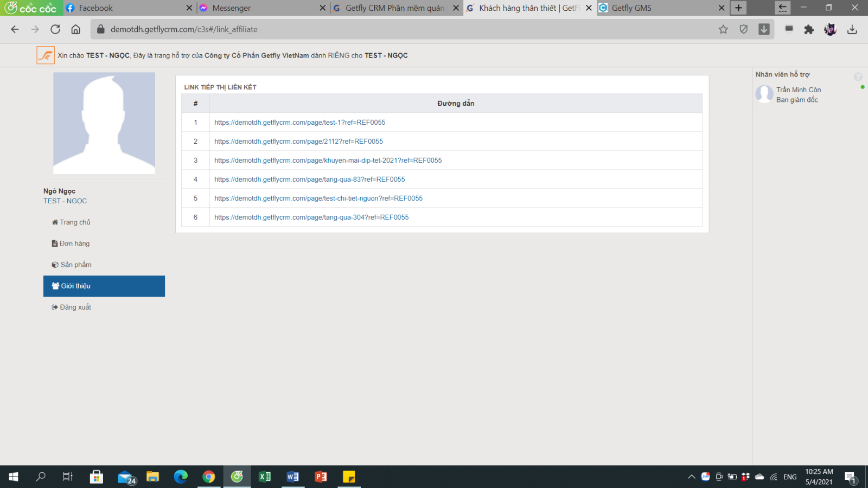Open the khuyen-mai-dip-tet-2021 affiliate link

coord(328,160)
